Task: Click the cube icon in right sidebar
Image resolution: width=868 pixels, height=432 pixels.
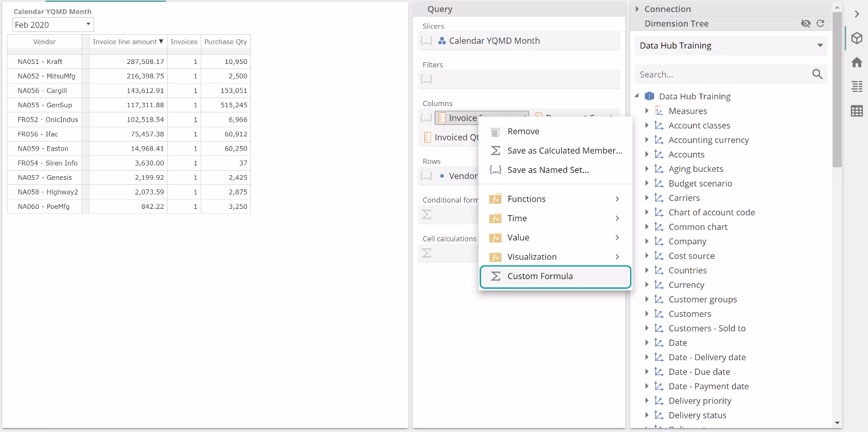Action: (x=857, y=38)
